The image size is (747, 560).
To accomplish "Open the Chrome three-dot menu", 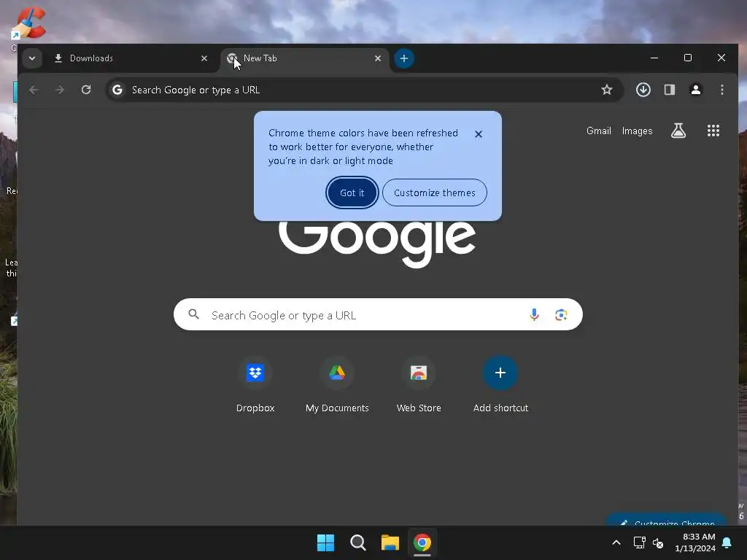I will coord(721,90).
